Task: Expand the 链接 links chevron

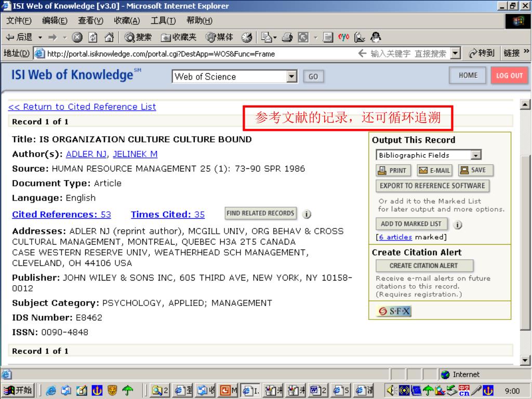Action: pos(526,51)
